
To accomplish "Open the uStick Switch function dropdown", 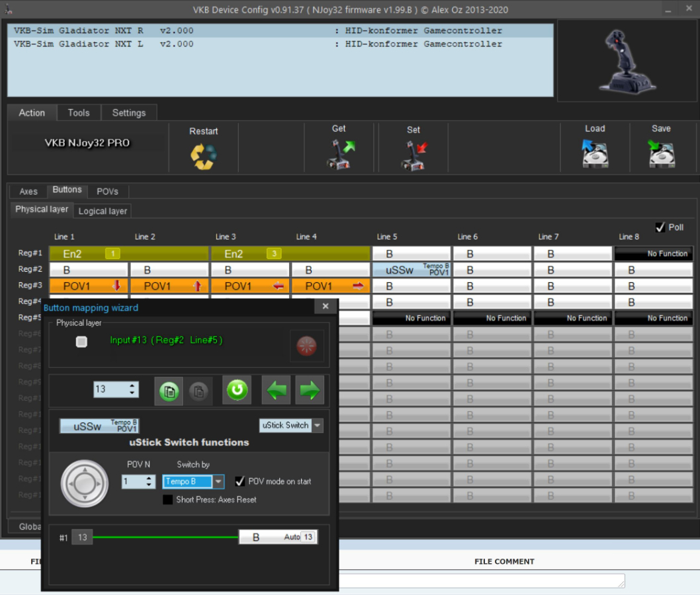I will pyautogui.click(x=318, y=426).
